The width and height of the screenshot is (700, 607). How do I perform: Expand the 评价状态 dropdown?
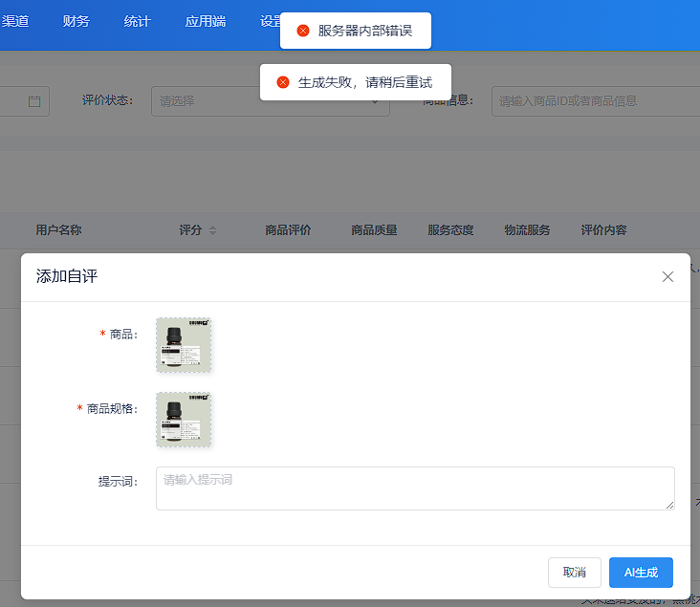click(270, 100)
